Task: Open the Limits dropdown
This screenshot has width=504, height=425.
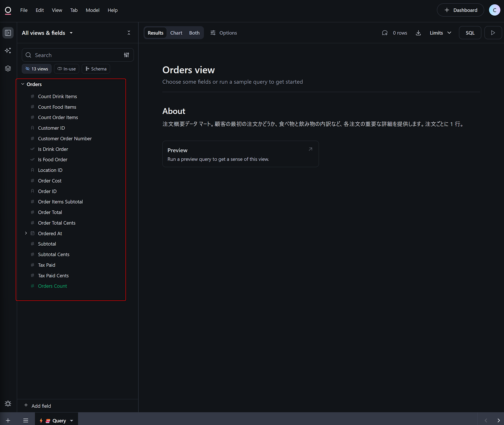Action: coord(440,33)
